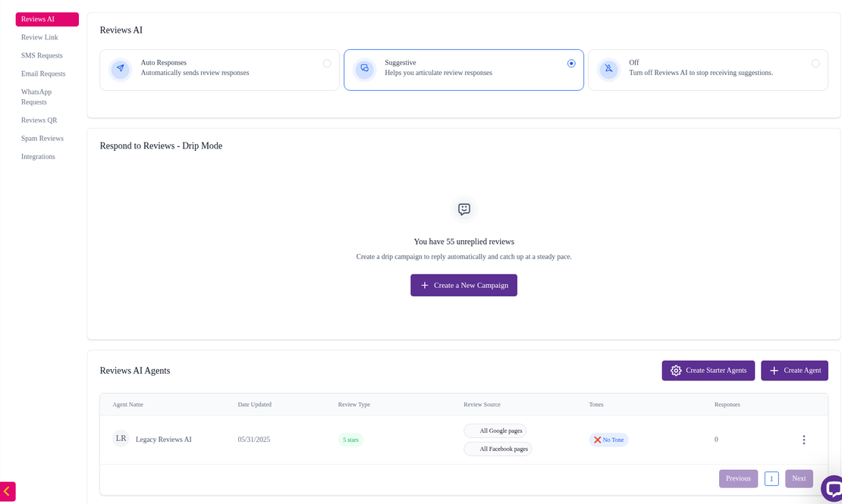
Task: Click the Next pagination button
Action: tap(799, 479)
